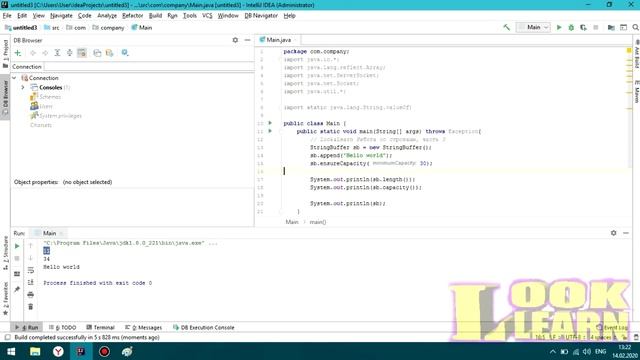Click Search Everywhere magnifier icon
Screen dimensions: 640x360
click(636, 27)
